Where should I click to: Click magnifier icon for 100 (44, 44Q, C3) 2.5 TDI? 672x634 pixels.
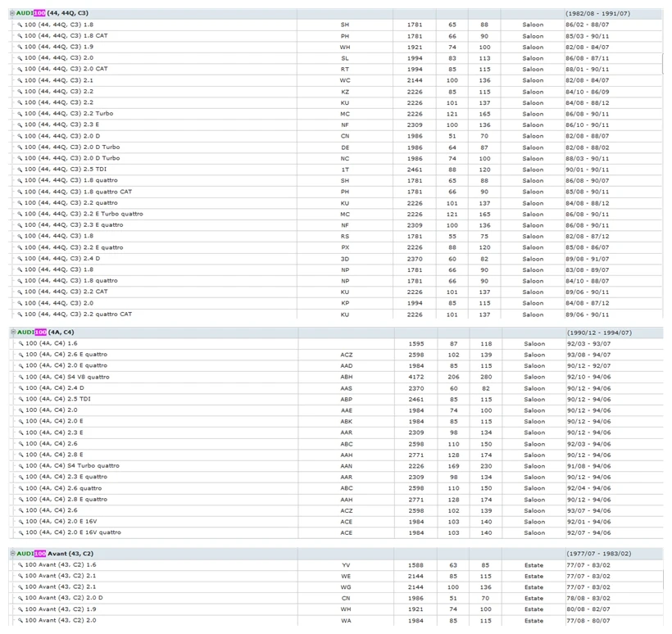click(x=20, y=170)
